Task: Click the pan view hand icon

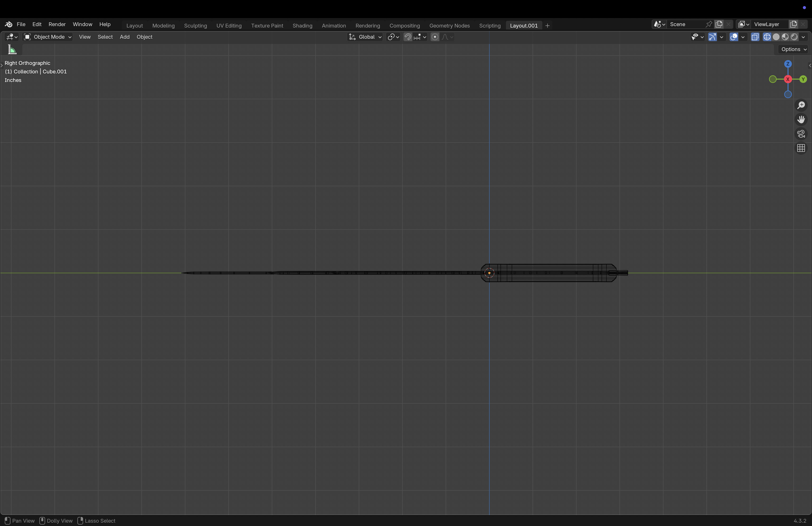Action: pos(801,120)
